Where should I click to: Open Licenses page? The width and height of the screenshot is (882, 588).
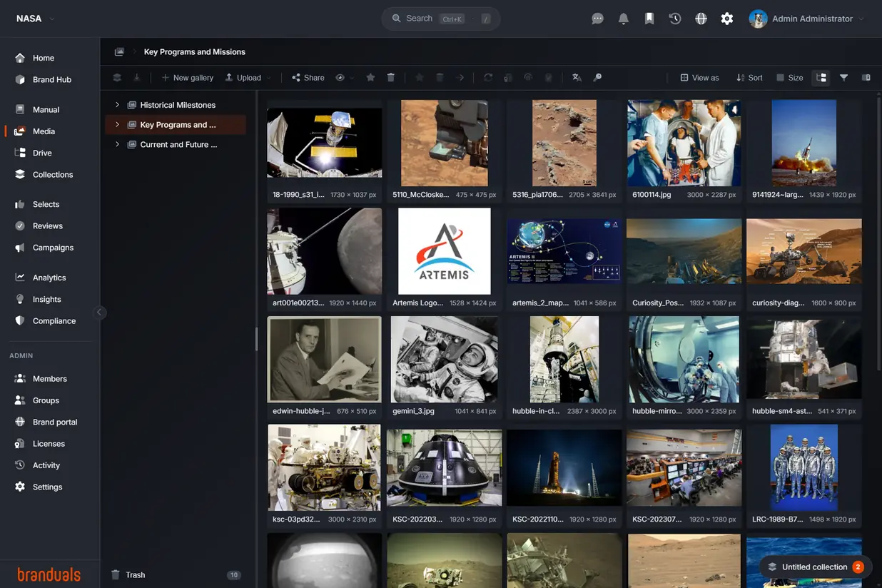pyautogui.click(x=49, y=444)
